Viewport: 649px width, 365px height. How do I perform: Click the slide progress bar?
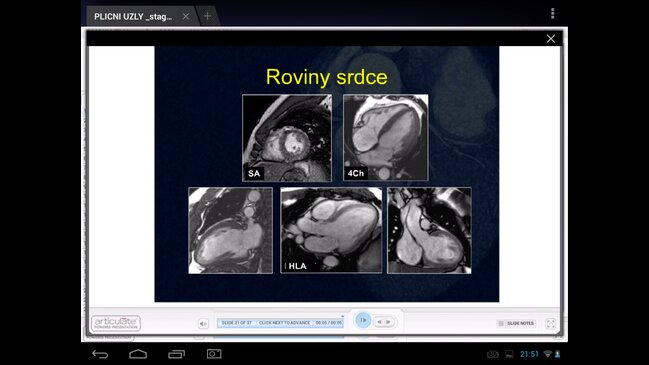pos(280,323)
